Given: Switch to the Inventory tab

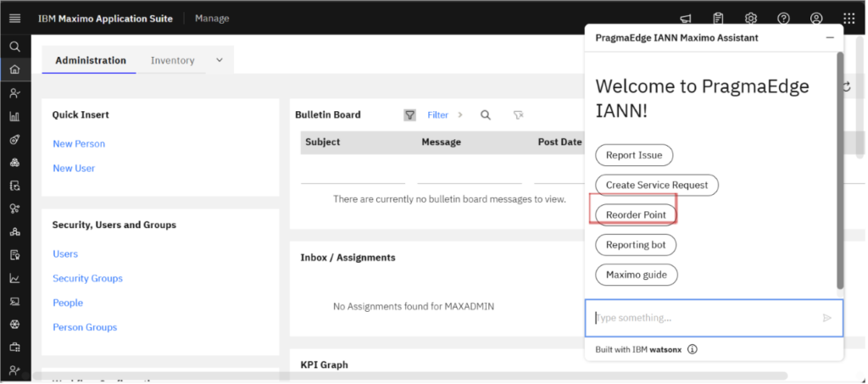Looking at the screenshot, I should [172, 60].
